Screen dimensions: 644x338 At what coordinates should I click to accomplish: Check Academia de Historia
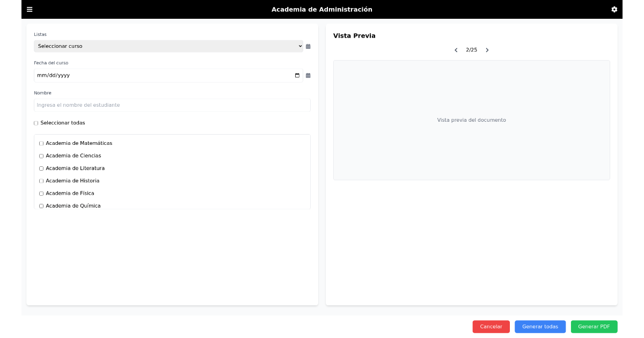click(x=41, y=181)
